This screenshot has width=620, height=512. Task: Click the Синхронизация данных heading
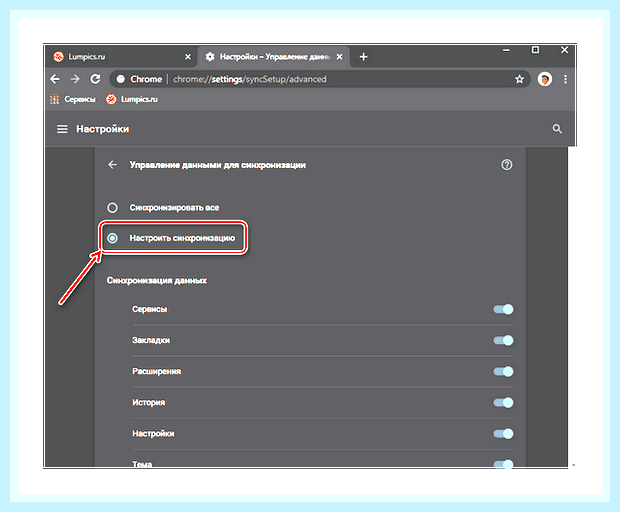157,280
